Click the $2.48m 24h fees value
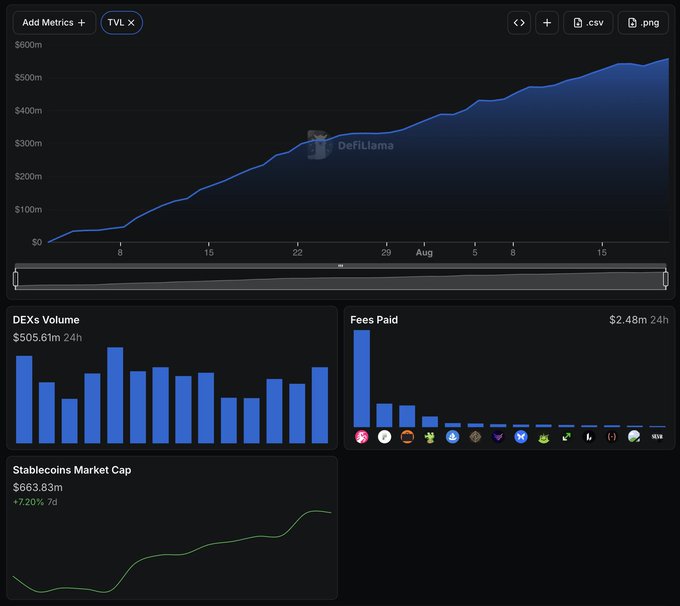The width and height of the screenshot is (680, 606). 638,320
